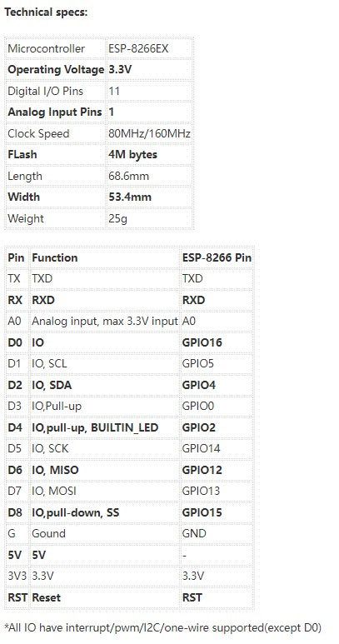This screenshot has height=644, width=339.
Task: Click the ESP-8266 Pin column header
Action: point(217,258)
